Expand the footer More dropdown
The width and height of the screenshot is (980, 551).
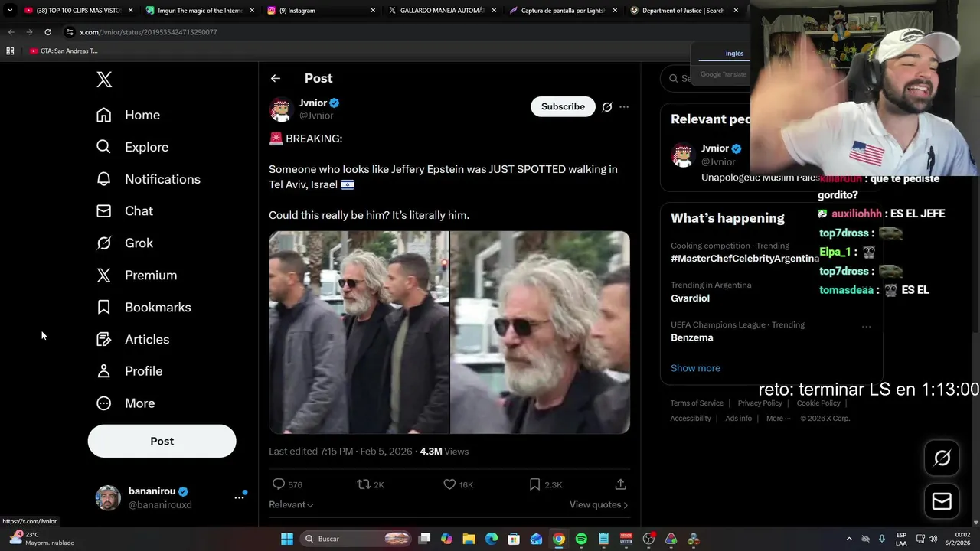click(778, 419)
